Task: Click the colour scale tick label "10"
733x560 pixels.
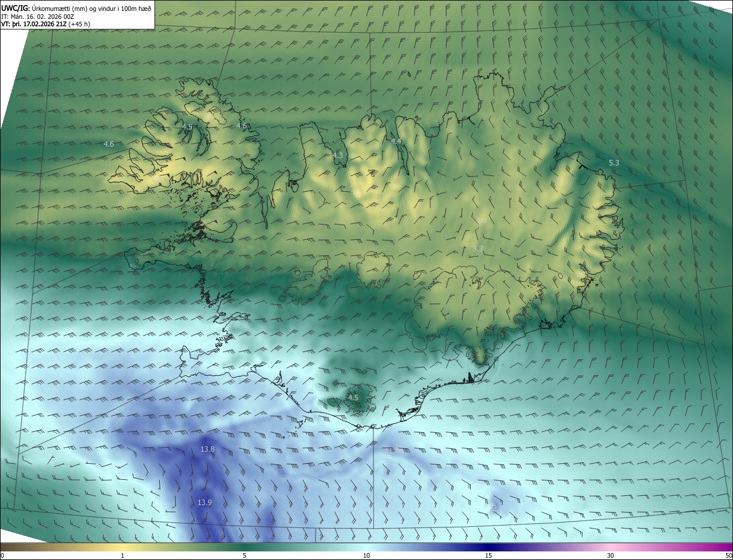Action: pos(366,555)
